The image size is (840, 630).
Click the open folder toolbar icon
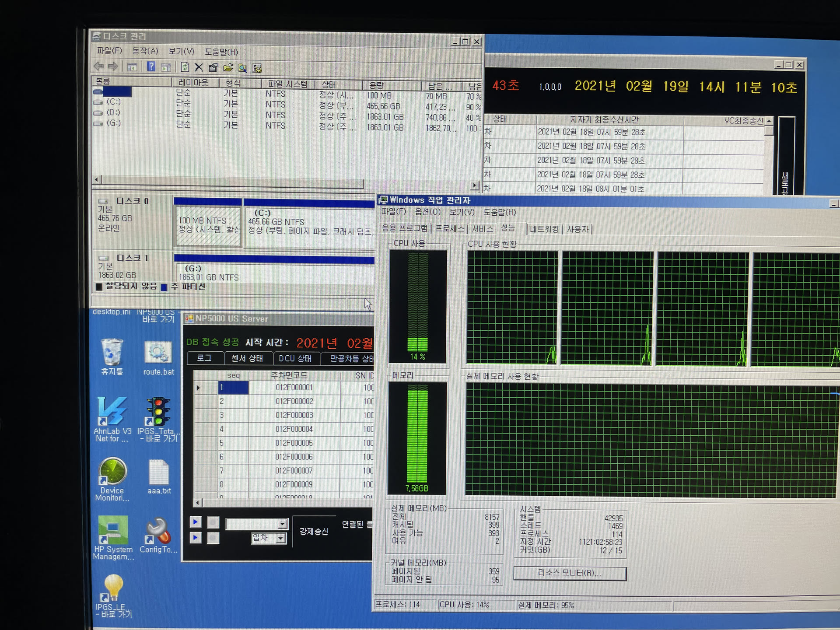(x=228, y=67)
